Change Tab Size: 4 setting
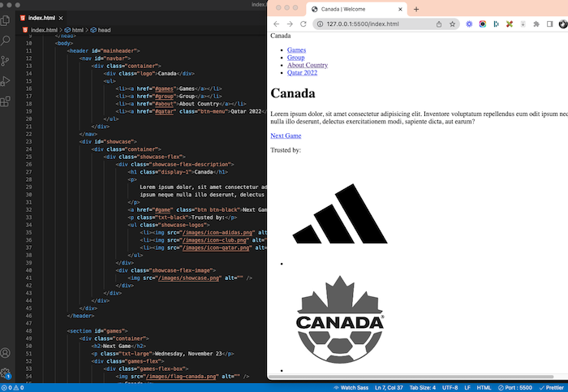 tap(423, 388)
